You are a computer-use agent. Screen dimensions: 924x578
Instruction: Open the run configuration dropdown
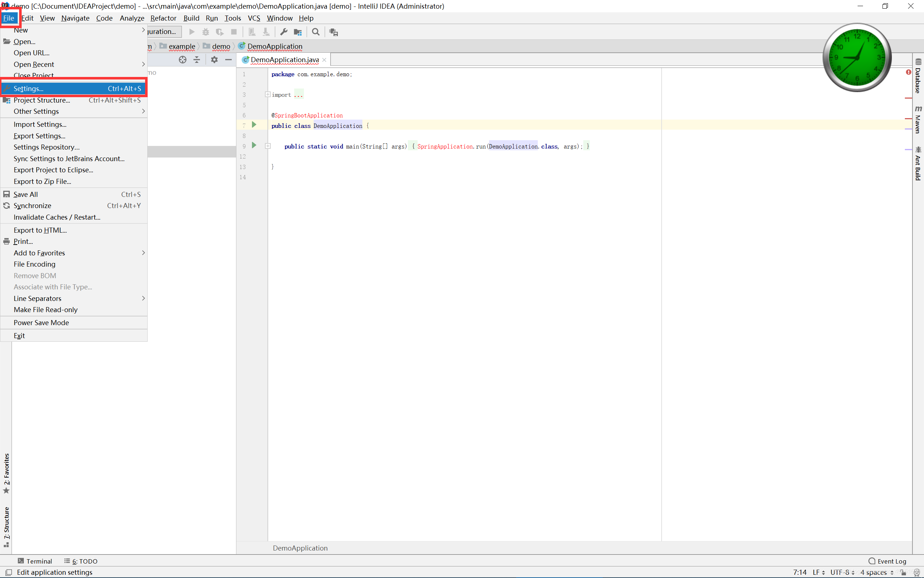pos(165,32)
